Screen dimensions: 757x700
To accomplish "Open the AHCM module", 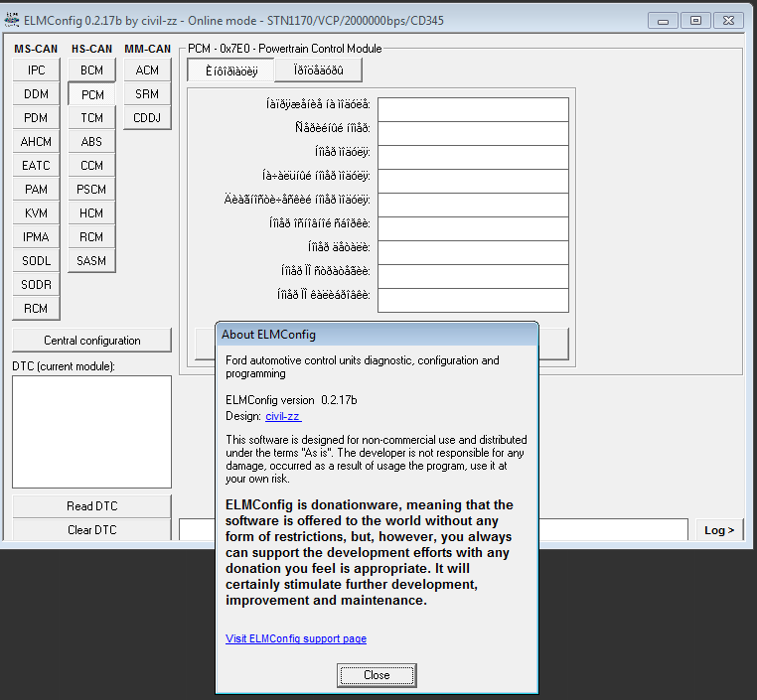I will pyautogui.click(x=36, y=141).
